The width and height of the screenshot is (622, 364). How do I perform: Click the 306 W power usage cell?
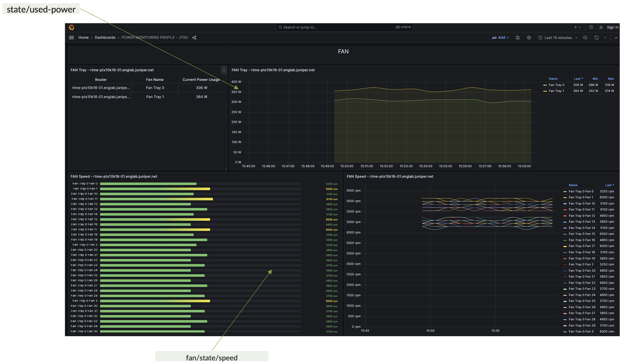coord(202,88)
